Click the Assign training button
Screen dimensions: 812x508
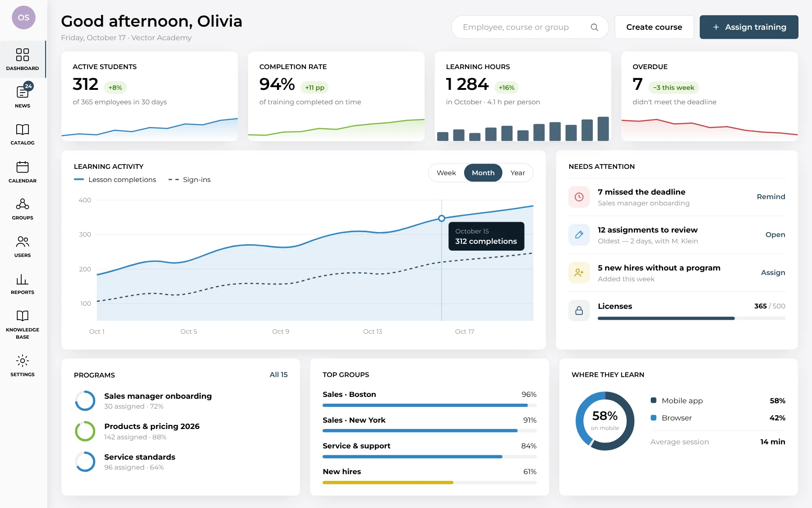click(x=749, y=27)
